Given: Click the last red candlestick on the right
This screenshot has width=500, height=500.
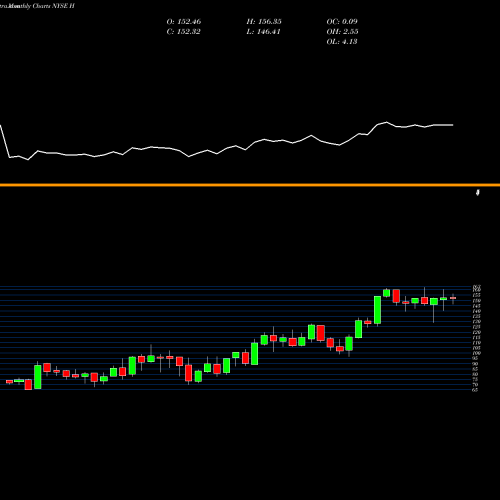Looking at the screenshot, I should click(x=453, y=298).
